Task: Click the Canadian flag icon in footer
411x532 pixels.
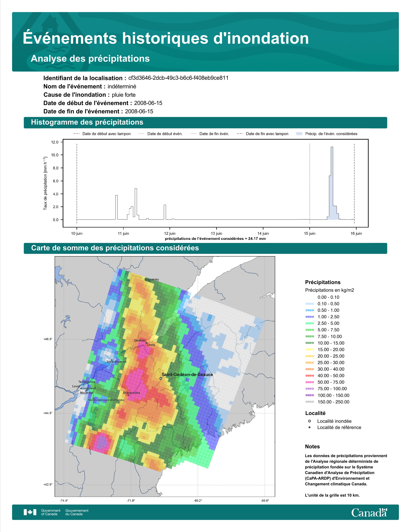Action: pyautogui.click(x=30, y=512)
